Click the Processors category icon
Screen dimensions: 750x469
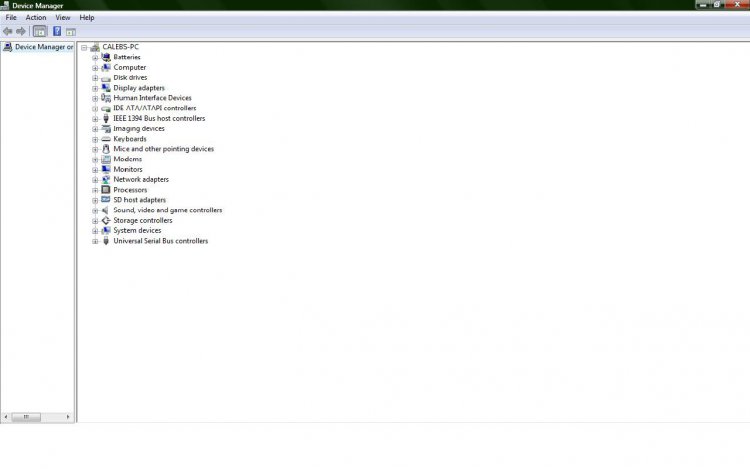(x=106, y=190)
